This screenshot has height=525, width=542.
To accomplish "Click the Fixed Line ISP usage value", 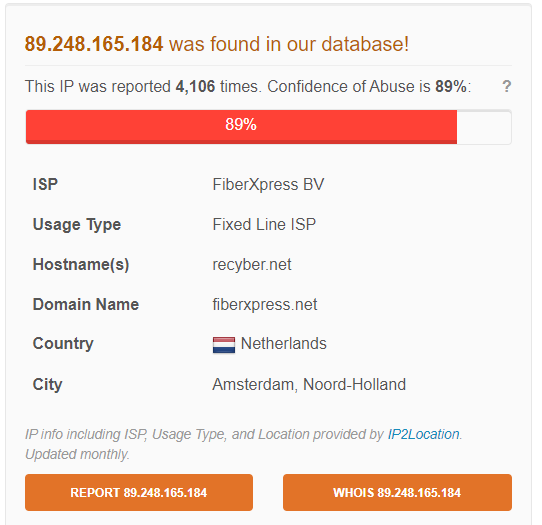I will (x=264, y=224).
